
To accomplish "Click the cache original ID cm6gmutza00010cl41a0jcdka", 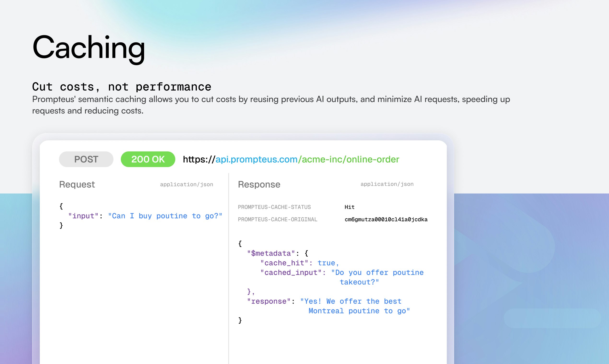I will tap(386, 219).
